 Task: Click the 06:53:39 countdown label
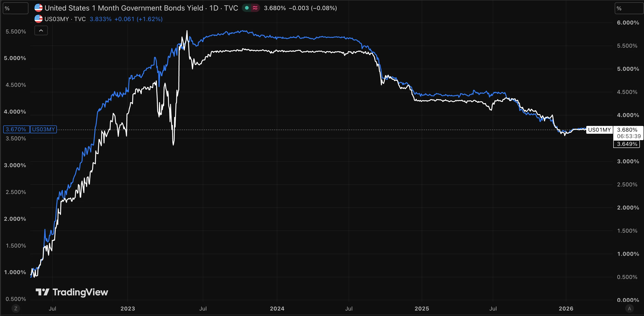629,136
